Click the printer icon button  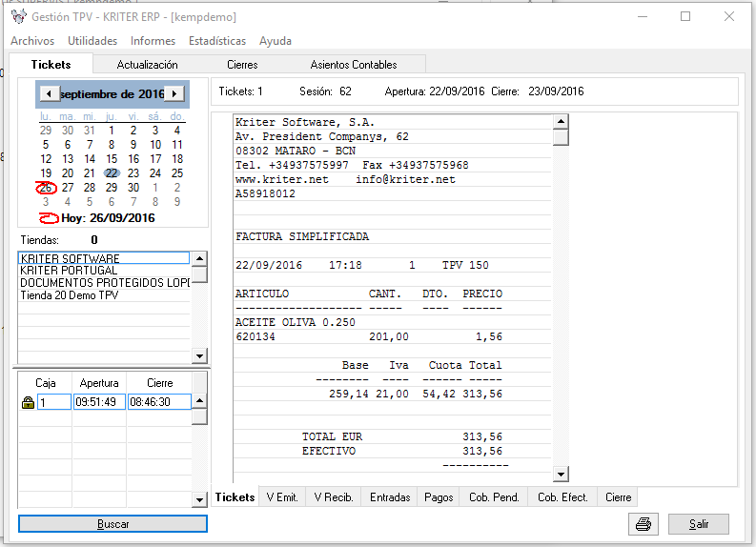tap(644, 524)
